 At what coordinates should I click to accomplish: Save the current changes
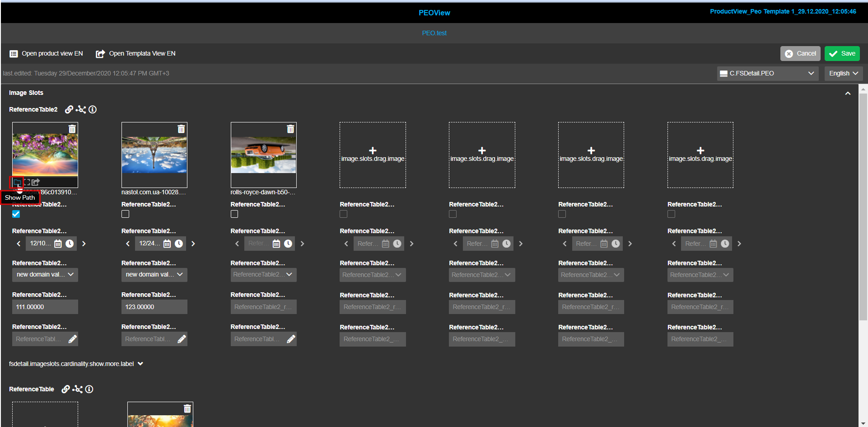point(841,53)
